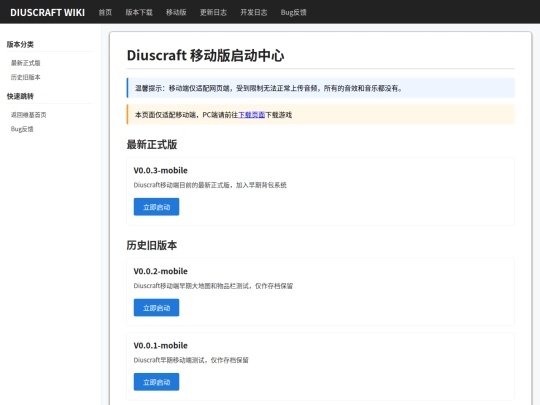This screenshot has height=405, width=540.
Task: Click the V0.0.1-mobile card title
Action: pos(160,345)
